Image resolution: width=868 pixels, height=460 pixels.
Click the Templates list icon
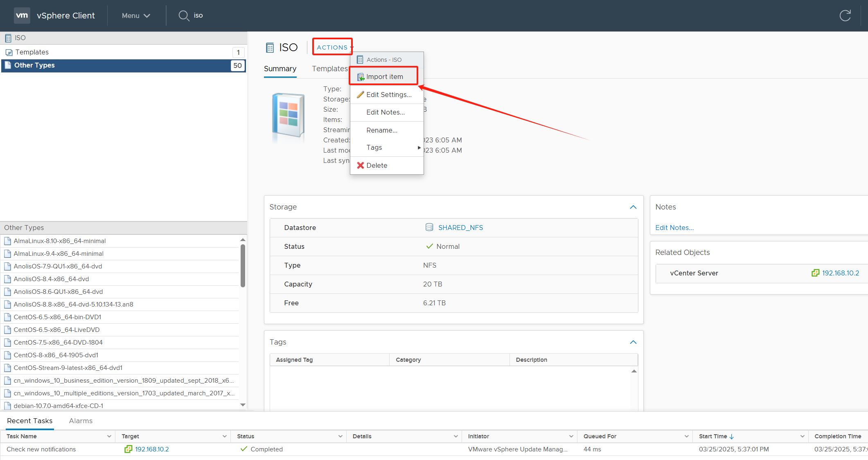[9, 52]
